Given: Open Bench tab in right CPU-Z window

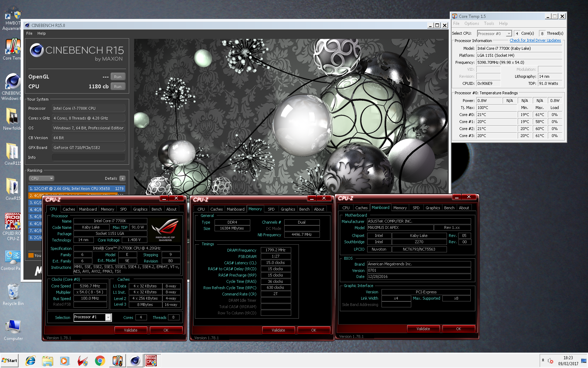Looking at the screenshot, I should point(449,208).
